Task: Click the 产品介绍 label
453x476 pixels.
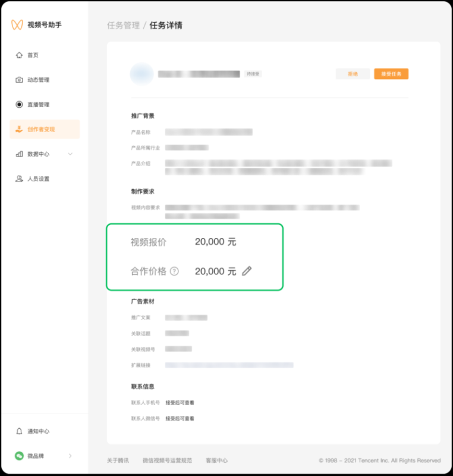Action: point(141,164)
